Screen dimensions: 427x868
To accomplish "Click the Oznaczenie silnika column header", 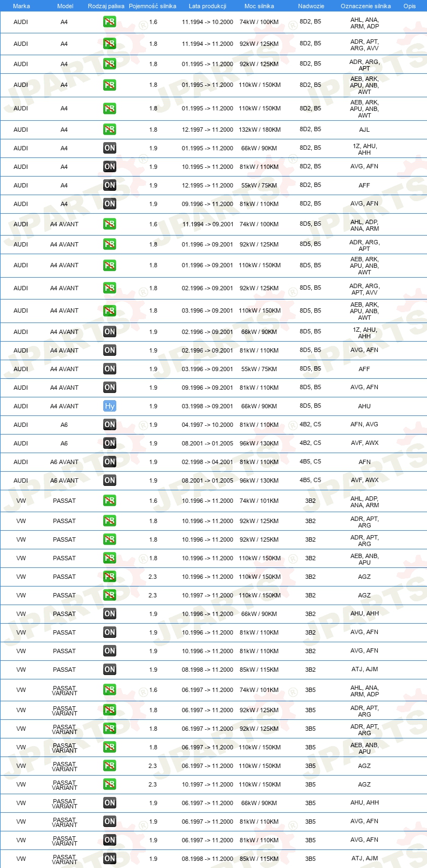I will coord(366,6).
